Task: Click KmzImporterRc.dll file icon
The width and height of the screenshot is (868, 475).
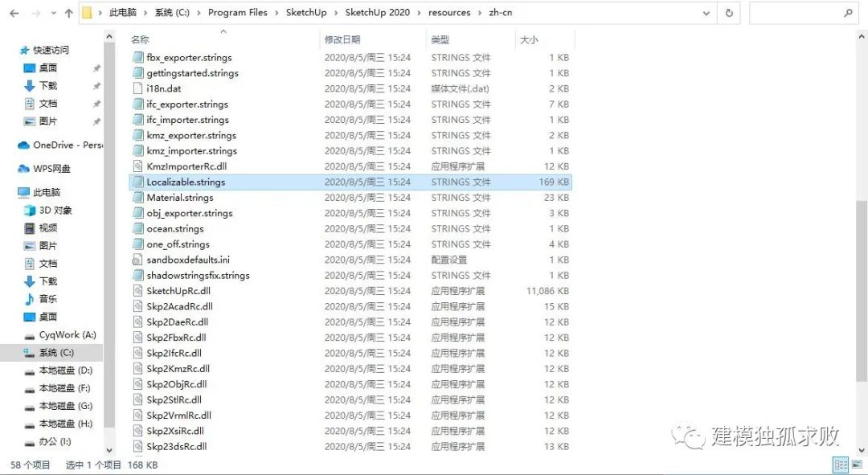Action: click(138, 166)
